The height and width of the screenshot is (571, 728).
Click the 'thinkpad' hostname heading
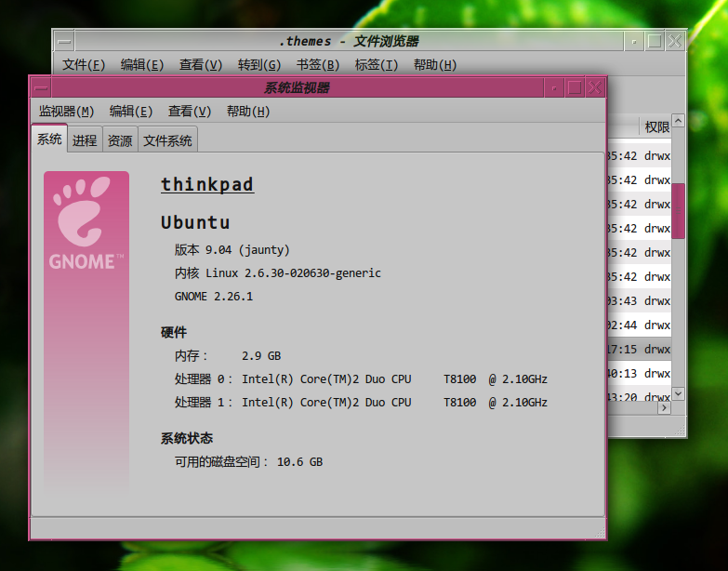pyautogui.click(x=207, y=184)
